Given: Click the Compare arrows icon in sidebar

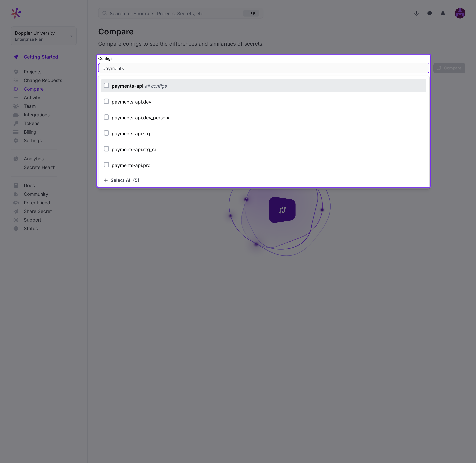Looking at the screenshot, I should click(x=16, y=89).
